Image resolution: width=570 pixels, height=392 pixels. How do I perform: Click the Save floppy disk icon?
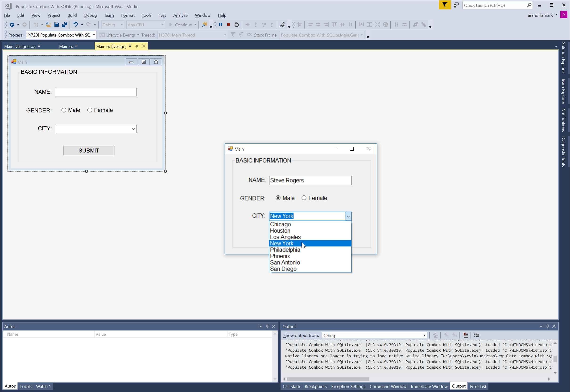57,25
